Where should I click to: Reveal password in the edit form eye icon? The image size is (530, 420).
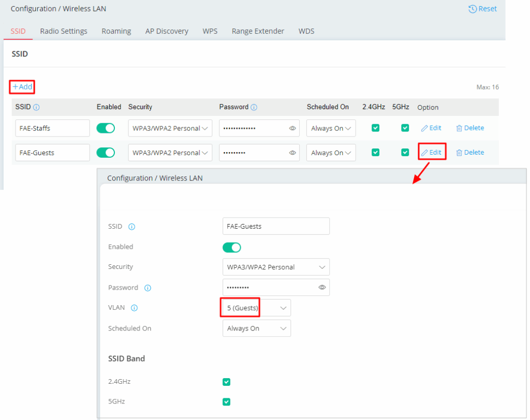click(322, 287)
